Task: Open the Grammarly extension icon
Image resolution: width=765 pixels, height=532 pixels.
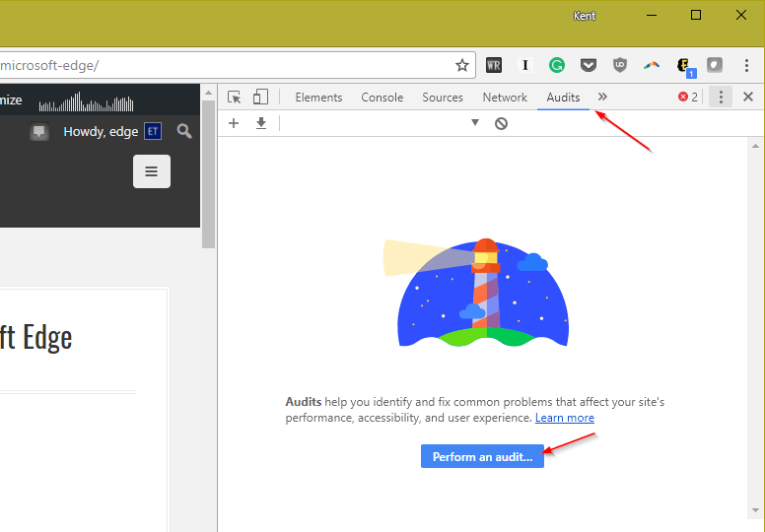Action: 557,65
